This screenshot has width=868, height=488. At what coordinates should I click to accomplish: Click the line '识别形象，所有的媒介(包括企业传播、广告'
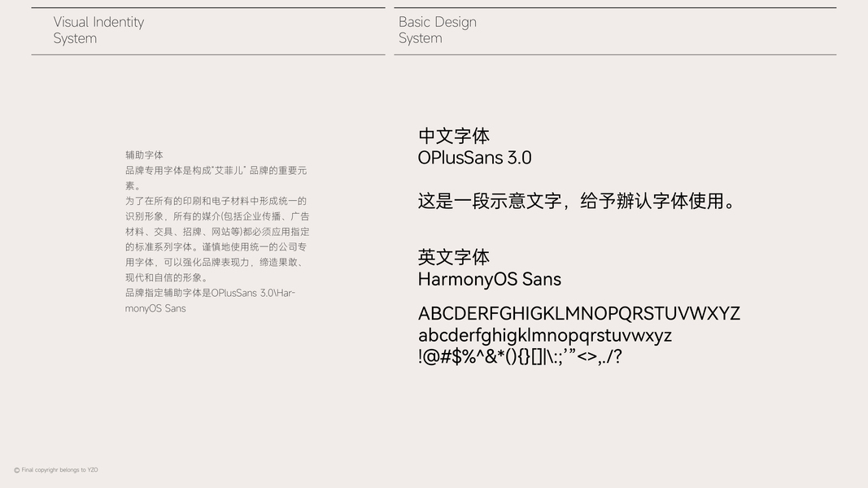[217, 216]
